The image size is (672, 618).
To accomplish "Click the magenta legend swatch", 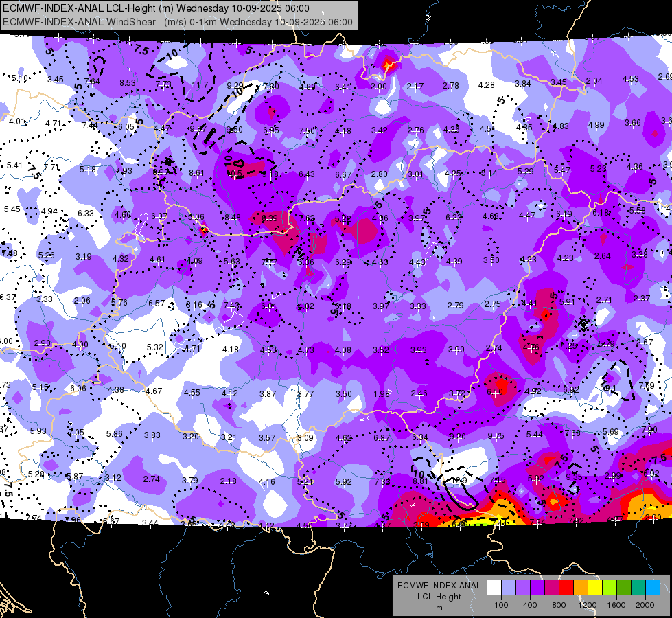I will [x=552, y=588].
